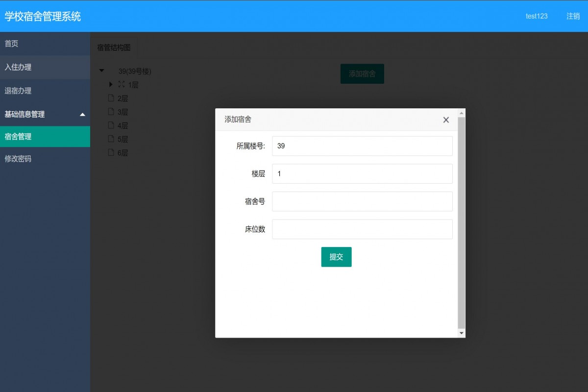This screenshot has height=392, width=588.
Task: Click the 4层 file icon
Action: 111,125
